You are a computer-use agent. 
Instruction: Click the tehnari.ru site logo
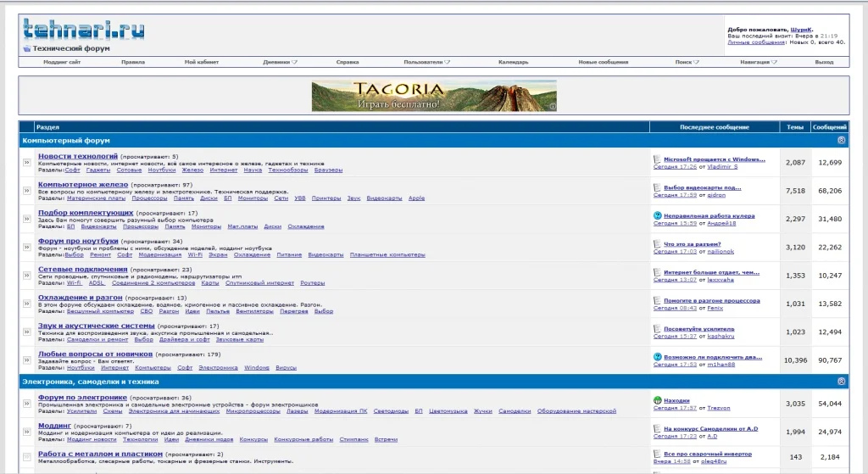click(84, 30)
